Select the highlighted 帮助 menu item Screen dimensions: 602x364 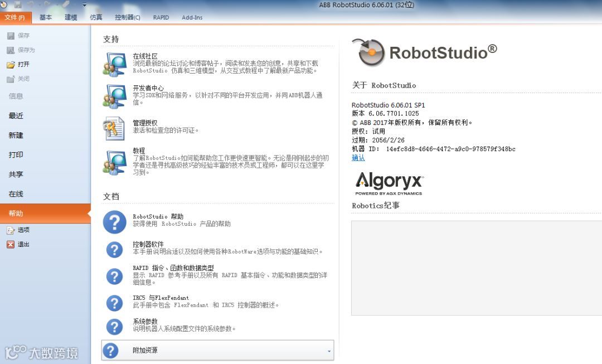point(45,213)
